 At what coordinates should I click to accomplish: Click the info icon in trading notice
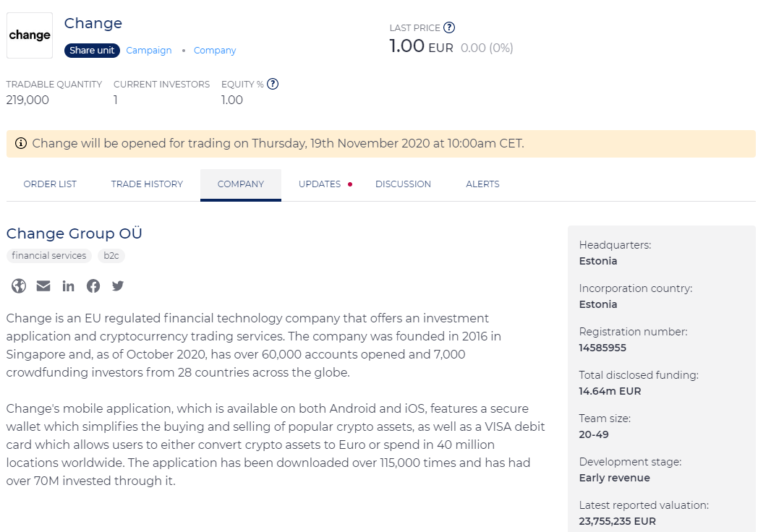pyautogui.click(x=20, y=143)
